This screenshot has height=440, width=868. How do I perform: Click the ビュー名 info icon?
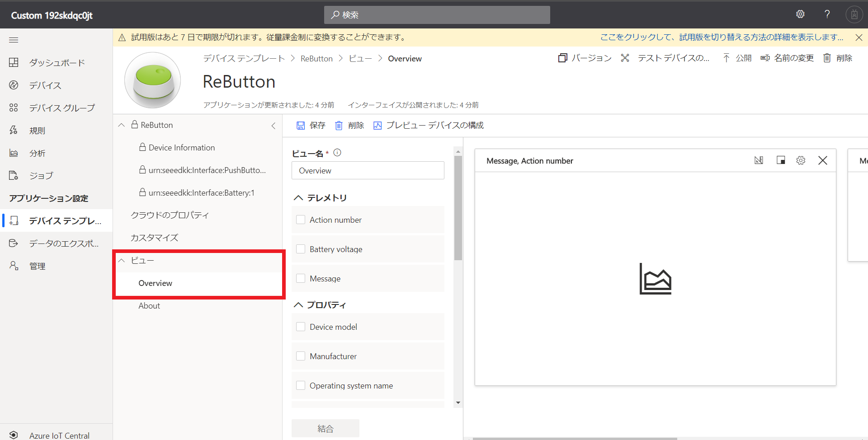337,153
